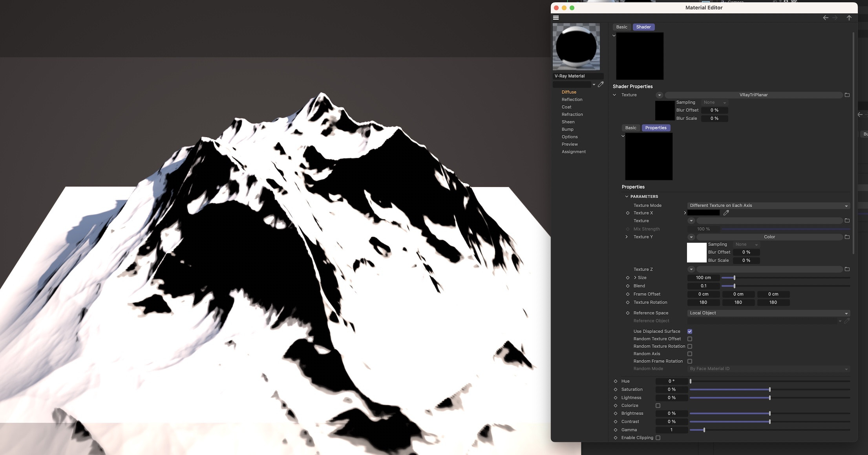Toggle keyframe diamond for Size
The image size is (868, 455).
point(627,278)
